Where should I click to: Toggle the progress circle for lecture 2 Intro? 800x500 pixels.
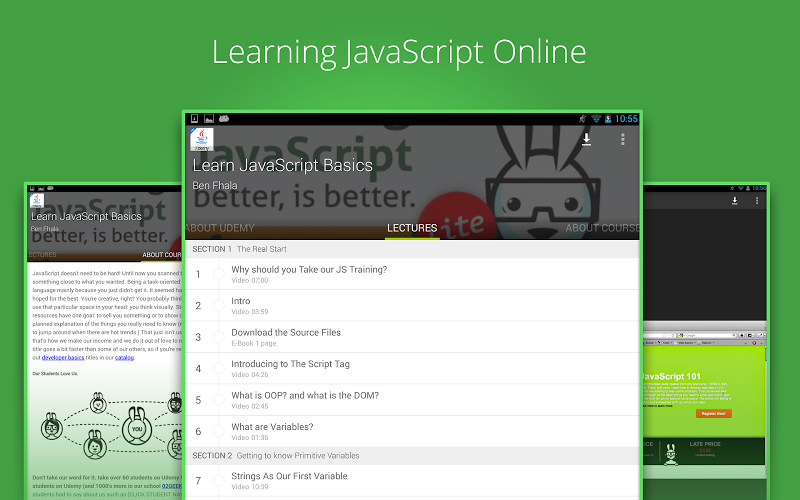click(218, 306)
